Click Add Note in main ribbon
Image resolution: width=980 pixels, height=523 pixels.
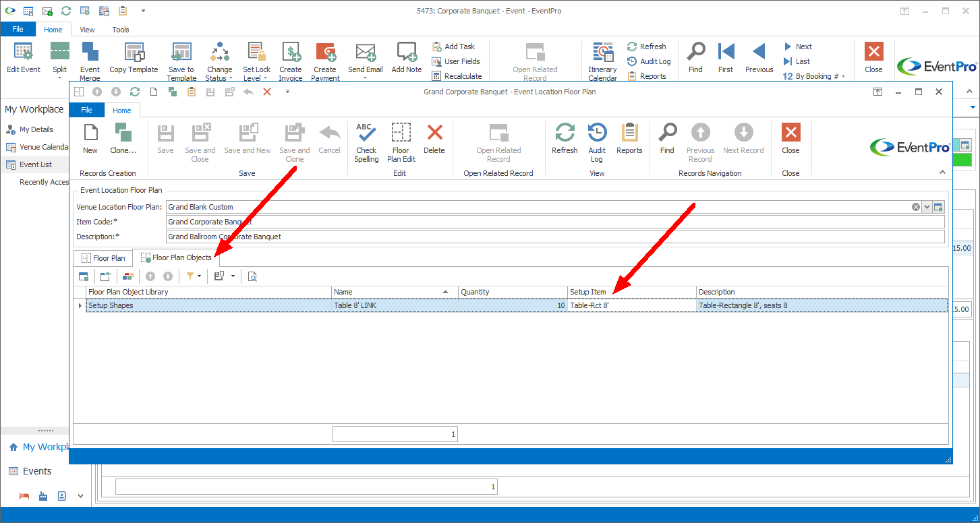click(x=407, y=58)
